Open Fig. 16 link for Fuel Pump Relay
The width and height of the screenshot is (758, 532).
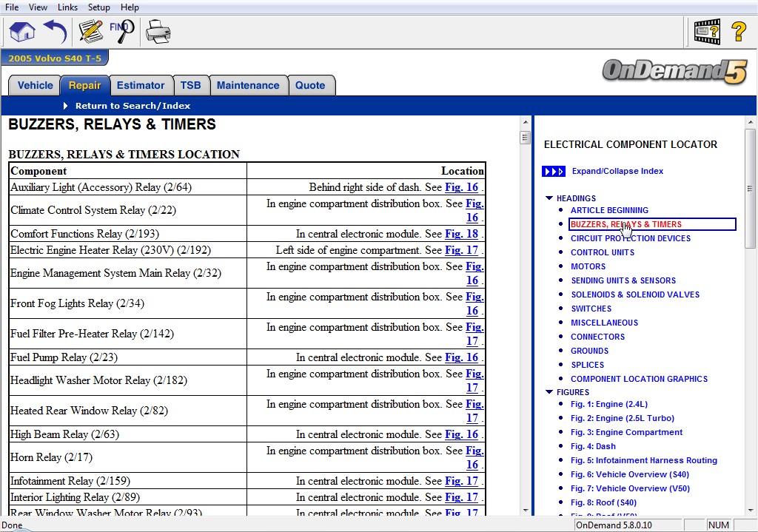[461, 357]
